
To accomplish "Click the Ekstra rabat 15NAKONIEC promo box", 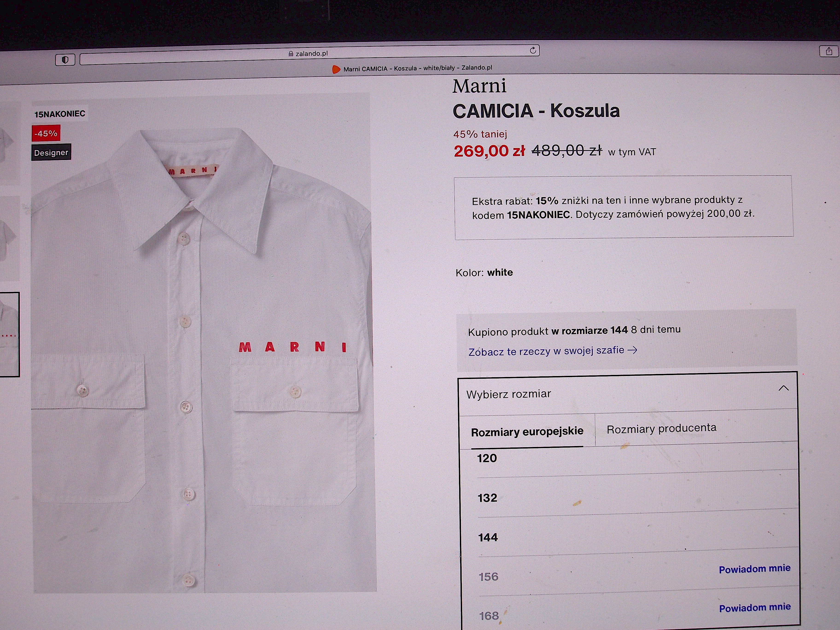I will (624, 207).
